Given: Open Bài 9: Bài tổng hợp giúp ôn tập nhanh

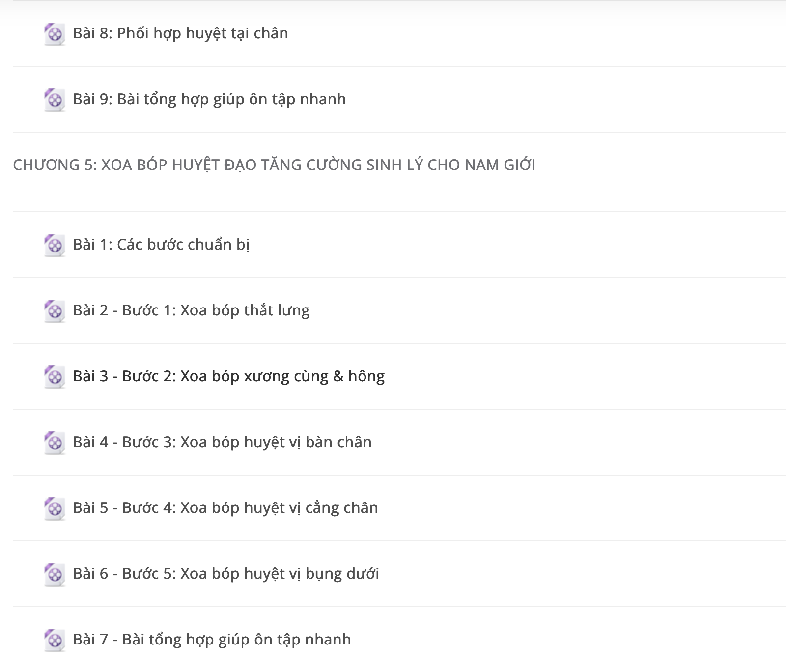Looking at the screenshot, I should [x=209, y=99].
